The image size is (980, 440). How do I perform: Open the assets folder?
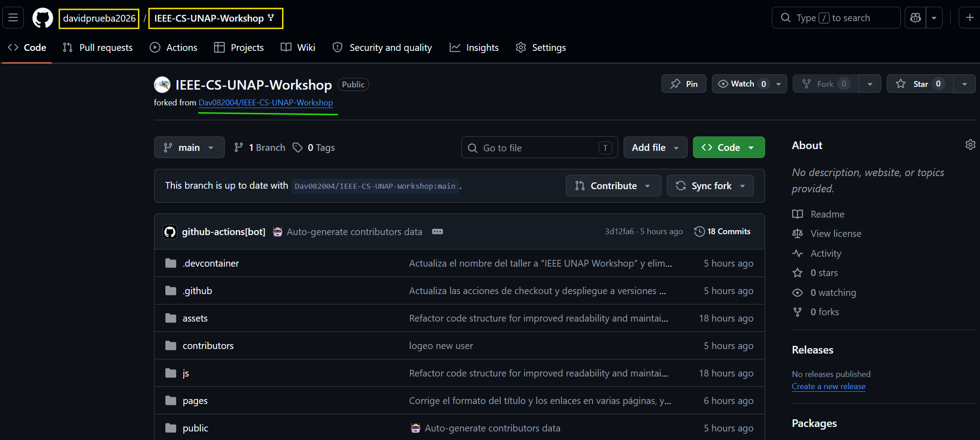pyautogui.click(x=195, y=318)
